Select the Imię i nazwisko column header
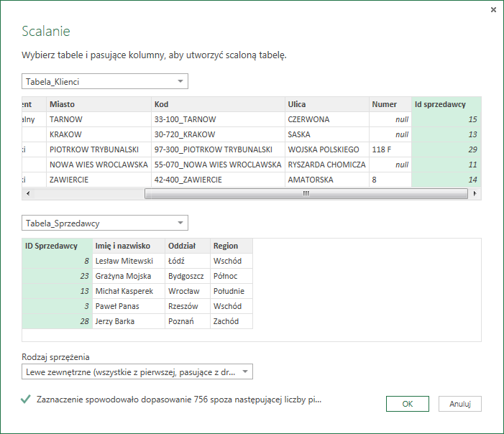This screenshot has width=504, height=434. tap(128, 246)
